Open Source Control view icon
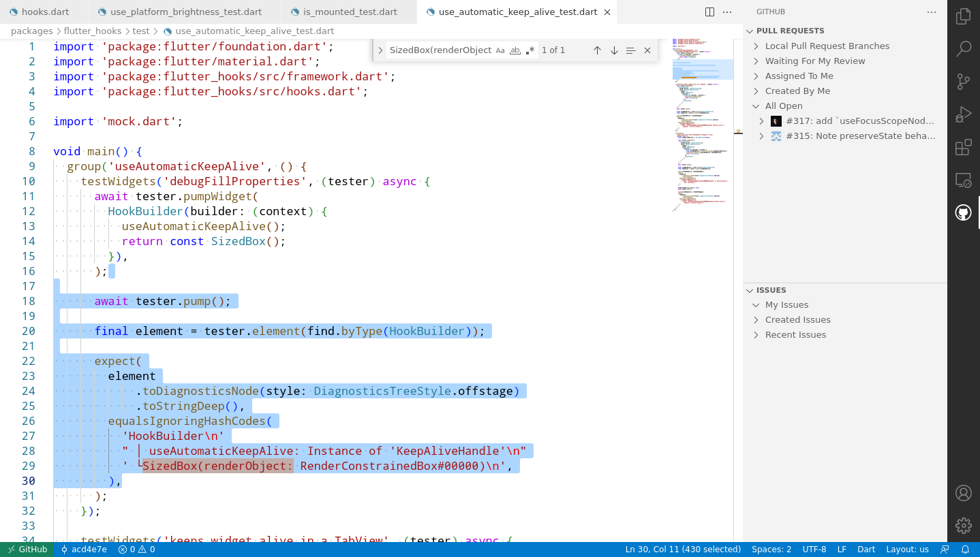980x557 pixels. 963,82
